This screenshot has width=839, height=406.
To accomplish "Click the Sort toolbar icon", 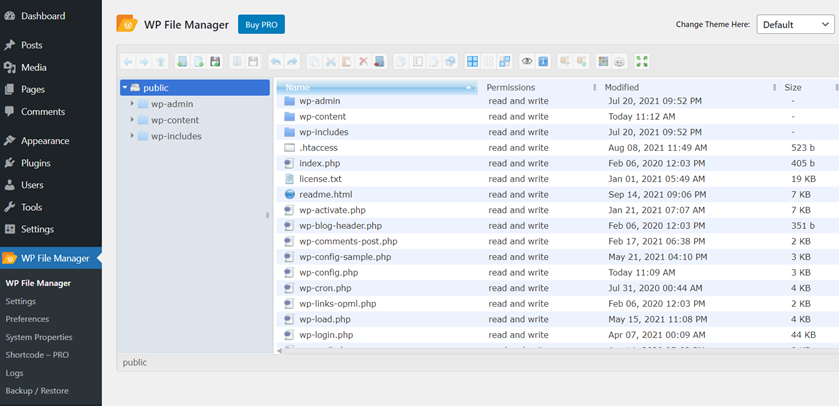I will pos(620,62).
